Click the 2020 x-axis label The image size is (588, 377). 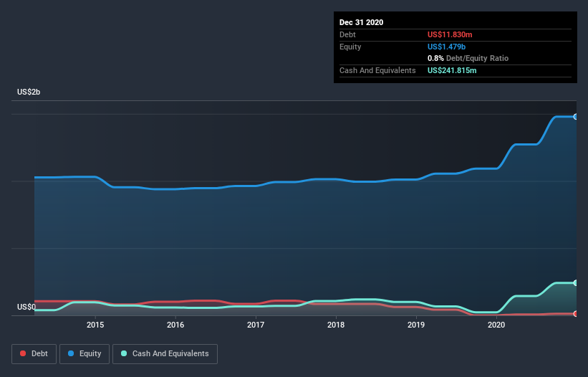tap(496, 325)
